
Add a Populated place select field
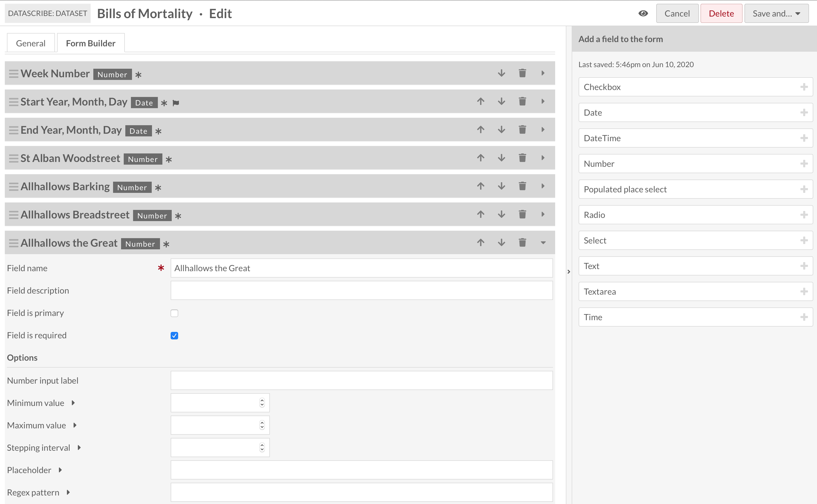point(804,189)
